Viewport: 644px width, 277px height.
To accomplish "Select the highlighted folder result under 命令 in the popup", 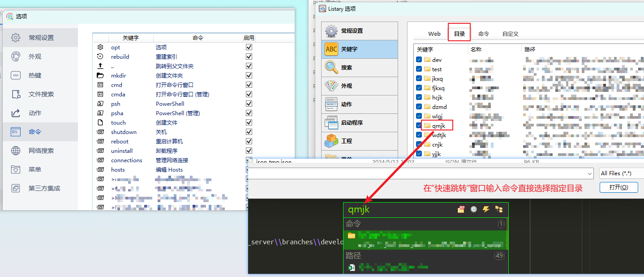I will (x=425, y=240).
